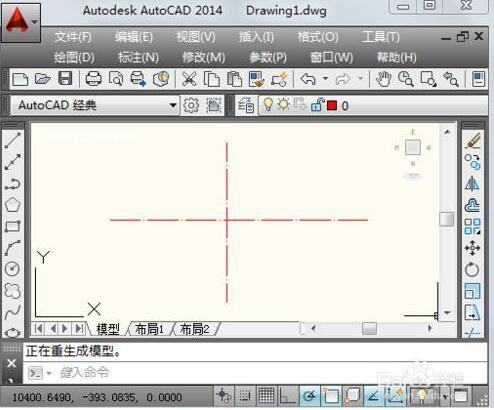Open Layer Properties Manager icon

[246, 105]
